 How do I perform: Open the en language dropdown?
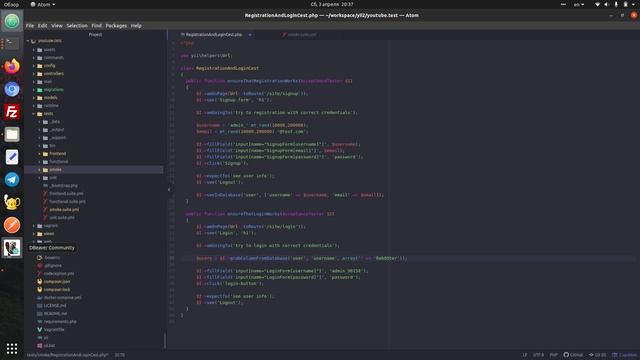point(579,4)
